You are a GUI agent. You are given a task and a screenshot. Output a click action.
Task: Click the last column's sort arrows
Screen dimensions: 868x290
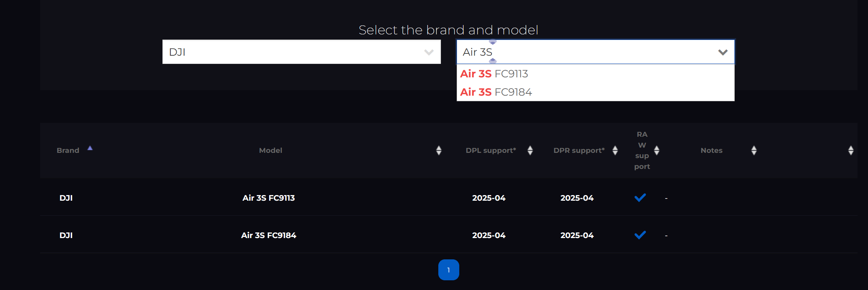[x=851, y=150]
